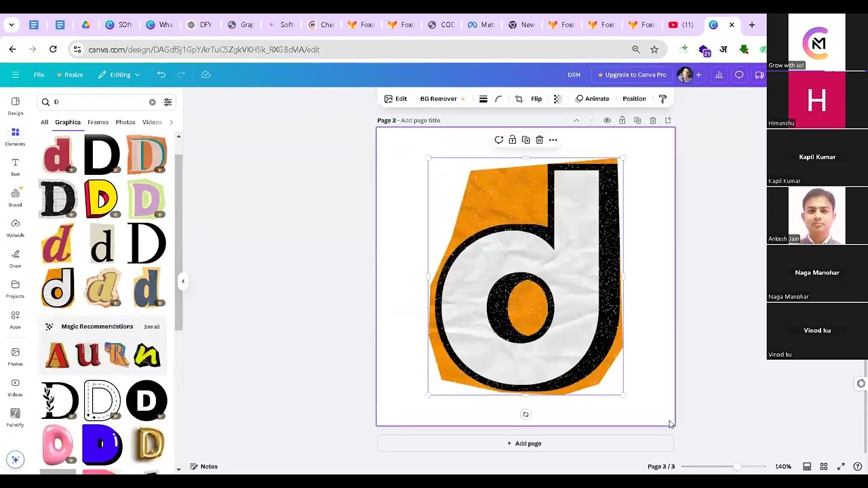The height and width of the screenshot is (488, 868).
Task: Open the Projects panel in sidebar
Action: coord(15,289)
